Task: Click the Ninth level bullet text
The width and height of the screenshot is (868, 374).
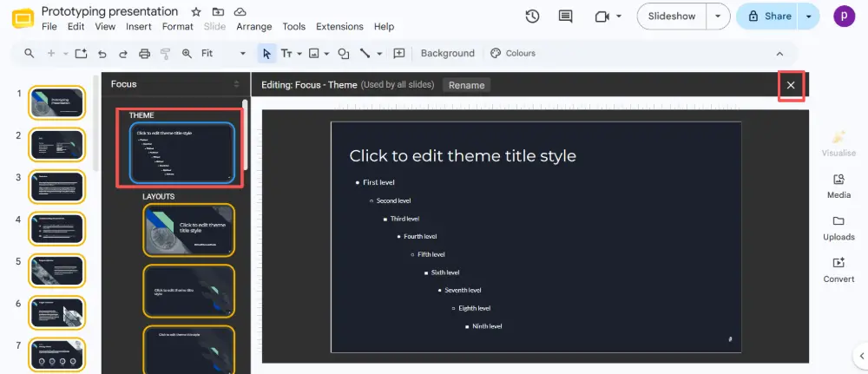Action: click(487, 326)
